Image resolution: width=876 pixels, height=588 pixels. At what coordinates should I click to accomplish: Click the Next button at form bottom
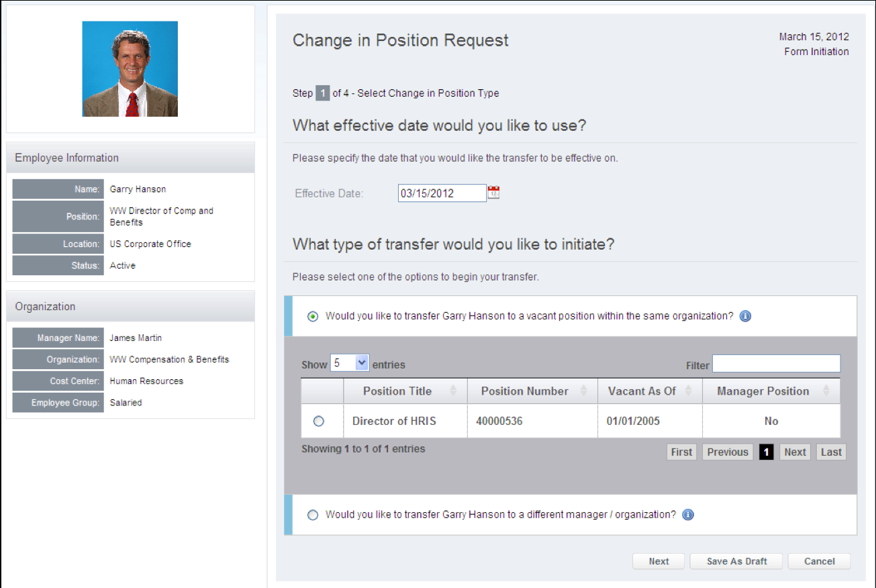659,561
